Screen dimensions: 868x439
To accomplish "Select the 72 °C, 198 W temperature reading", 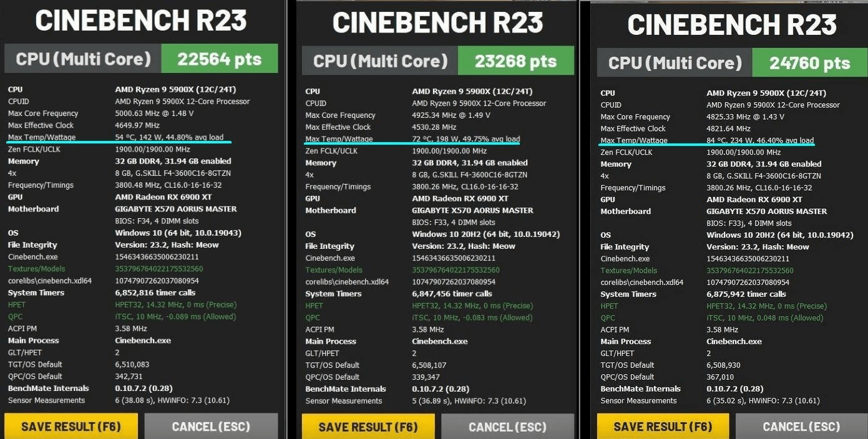I will click(x=466, y=139).
